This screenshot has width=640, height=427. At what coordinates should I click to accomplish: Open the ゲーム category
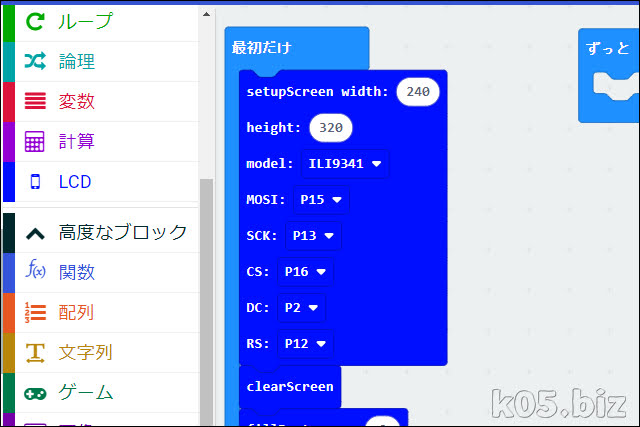(101, 393)
